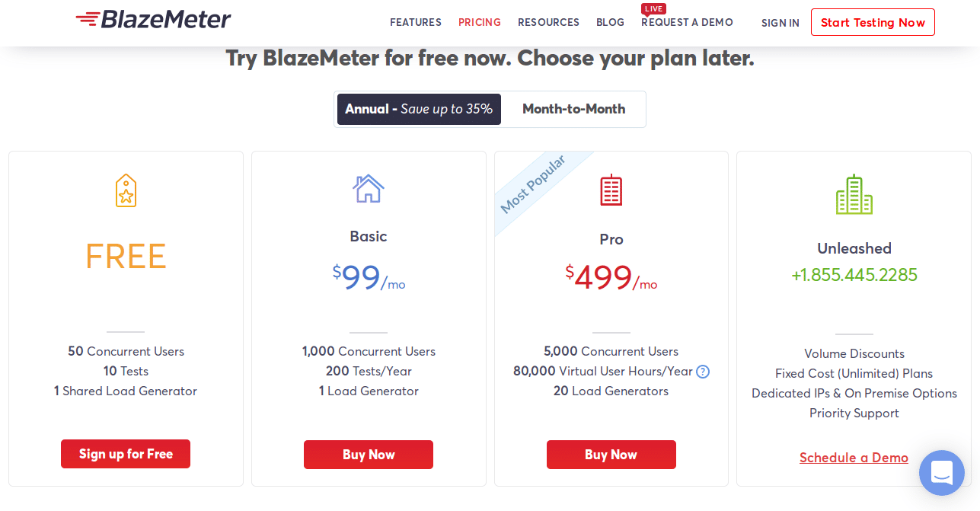Open Schedule a Demo link

(854, 458)
